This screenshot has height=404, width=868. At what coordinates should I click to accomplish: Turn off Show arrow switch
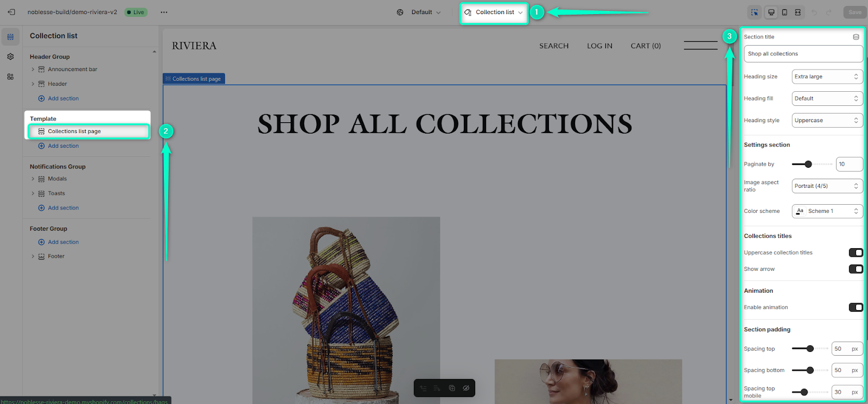click(x=856, y=269)
